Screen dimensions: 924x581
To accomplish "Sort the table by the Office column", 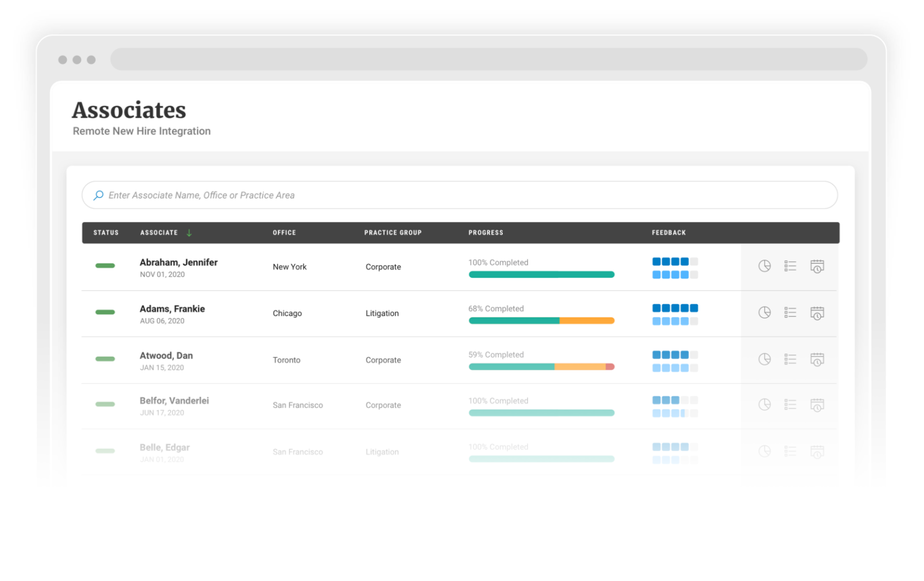I will pos(284,233).
